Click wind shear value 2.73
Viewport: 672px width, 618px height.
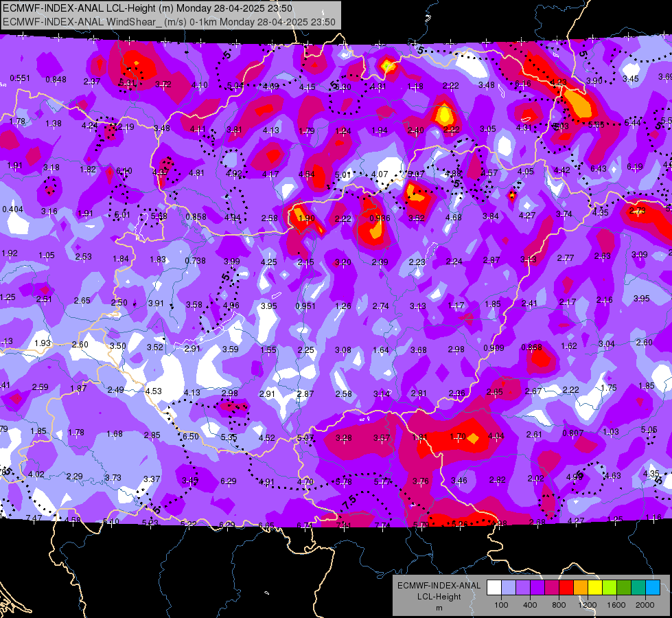[637, 211]
